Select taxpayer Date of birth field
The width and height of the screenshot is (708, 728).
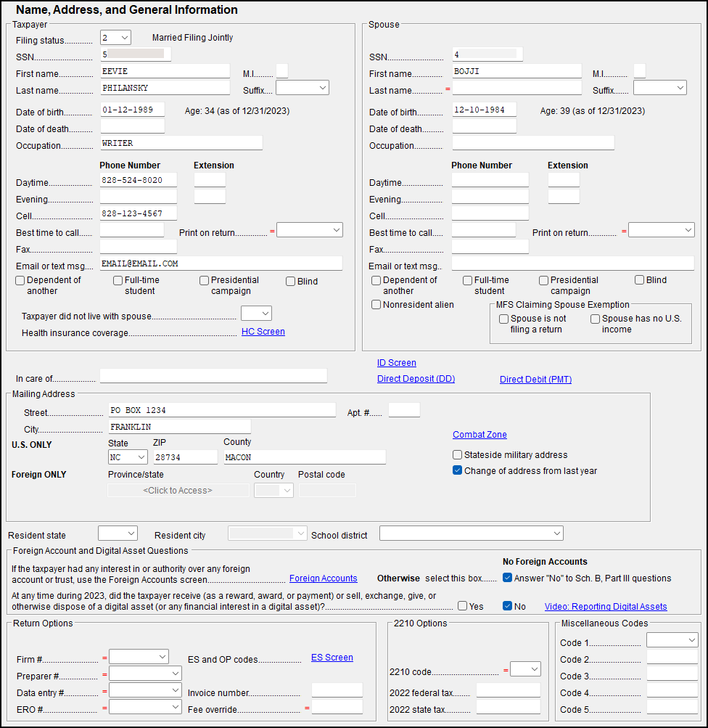pyautogui.click(x=133, y=110)
